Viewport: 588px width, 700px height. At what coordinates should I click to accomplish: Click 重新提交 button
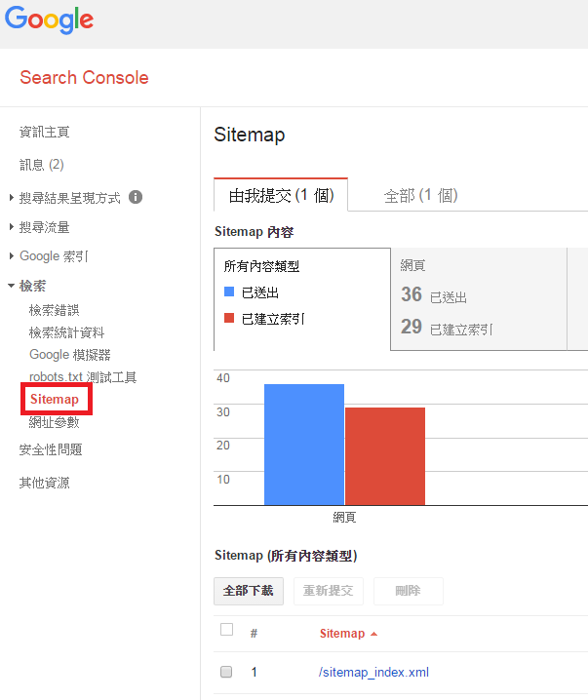point(329,591)
